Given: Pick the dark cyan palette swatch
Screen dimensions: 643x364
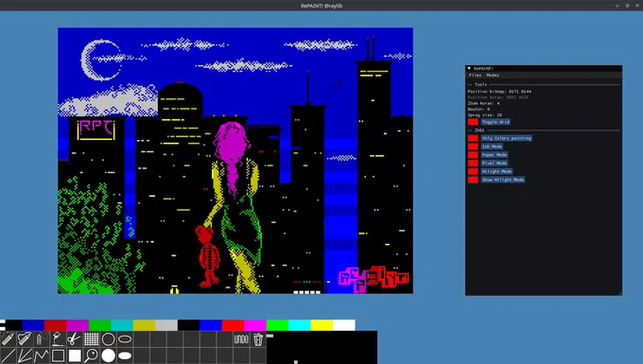Looking at the screenshot, I should (x=122, y=325).
